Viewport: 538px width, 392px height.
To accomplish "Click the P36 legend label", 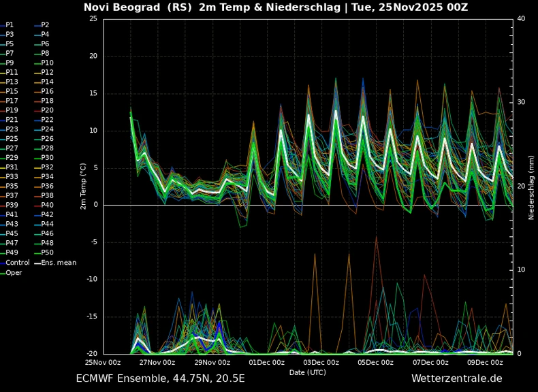I will click(x=44, y=186).
